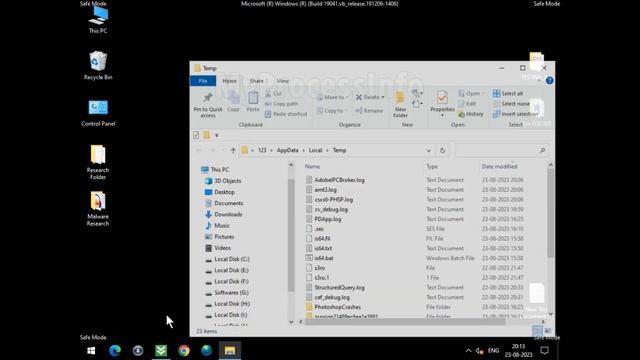Show hidden system tray icons
This screenshot has width=640, height=360.
[468, 351]
